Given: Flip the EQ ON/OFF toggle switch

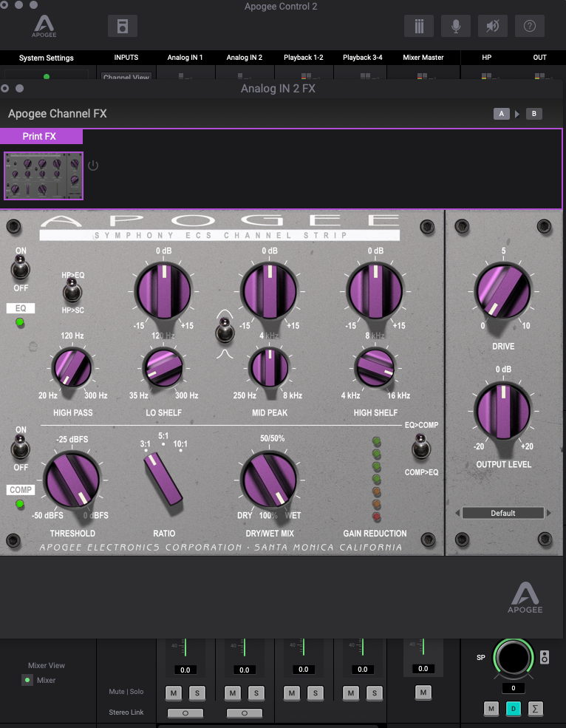Looking at the screenshot, I should point(21,268).
